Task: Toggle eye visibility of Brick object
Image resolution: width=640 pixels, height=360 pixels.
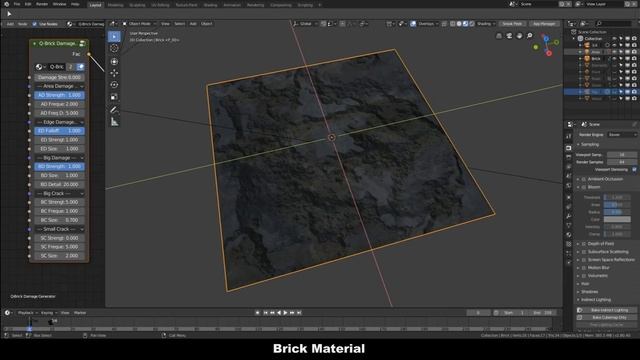Action: coord(614,59)
